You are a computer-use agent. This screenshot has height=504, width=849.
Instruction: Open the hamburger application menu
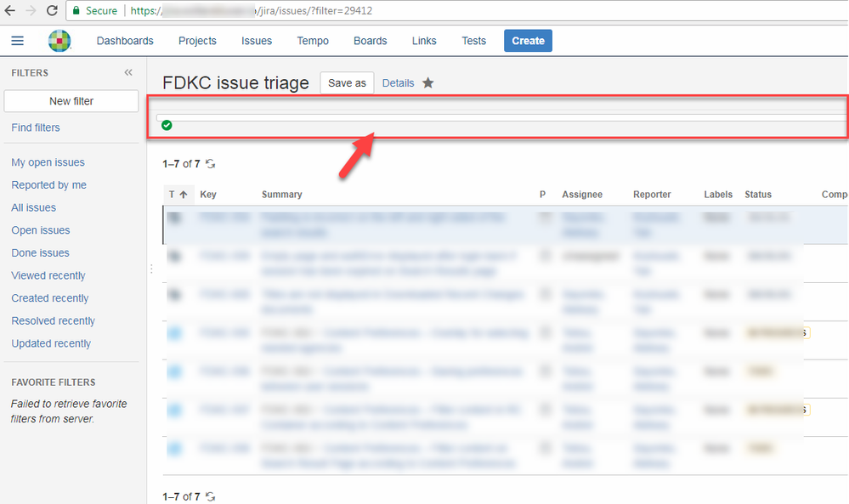click(x=17, y=41)
